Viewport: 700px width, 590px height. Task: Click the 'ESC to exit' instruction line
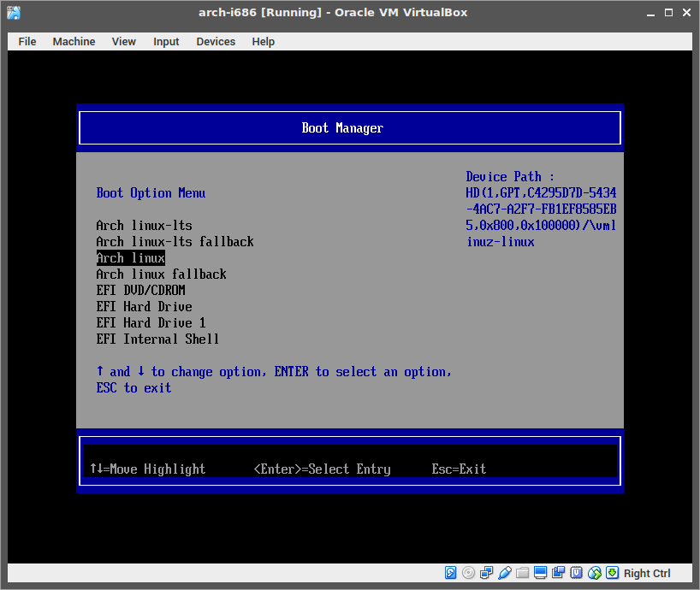[x=134, y=387]
